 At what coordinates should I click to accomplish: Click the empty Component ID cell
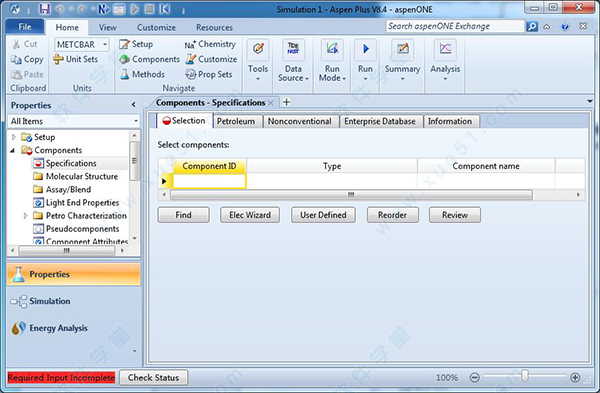(209, 181)
